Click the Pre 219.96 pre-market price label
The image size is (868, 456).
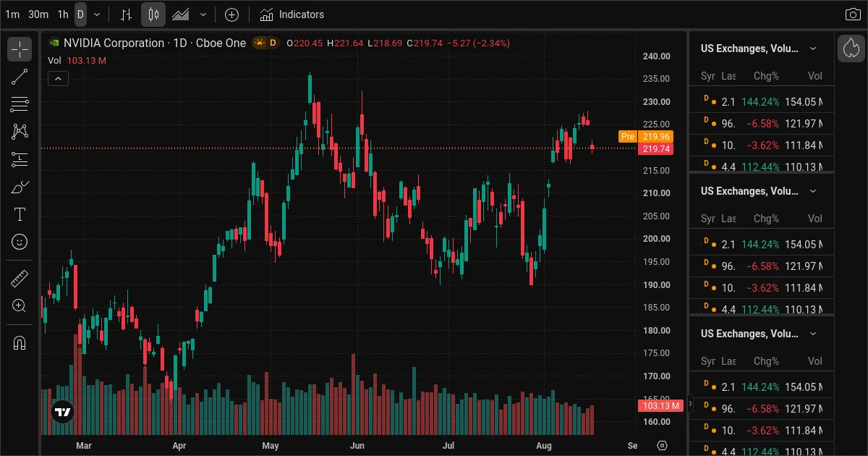click(646, 136)
